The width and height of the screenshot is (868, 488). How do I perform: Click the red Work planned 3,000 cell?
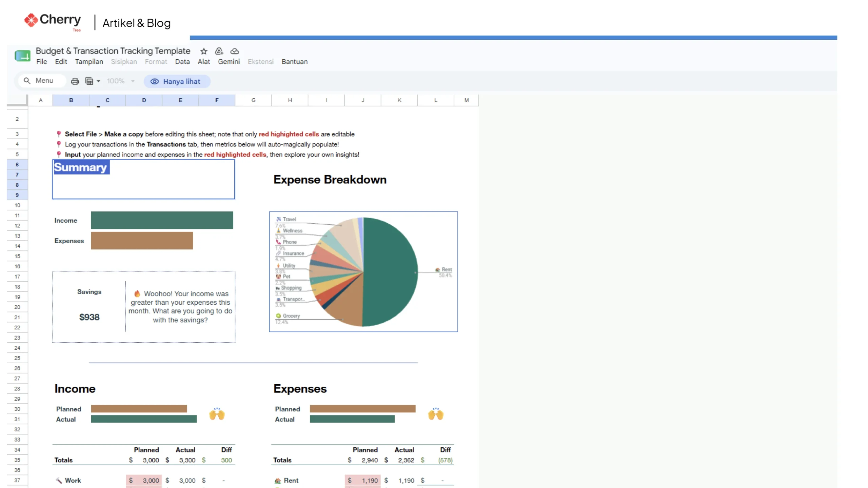tap(144, 481)
